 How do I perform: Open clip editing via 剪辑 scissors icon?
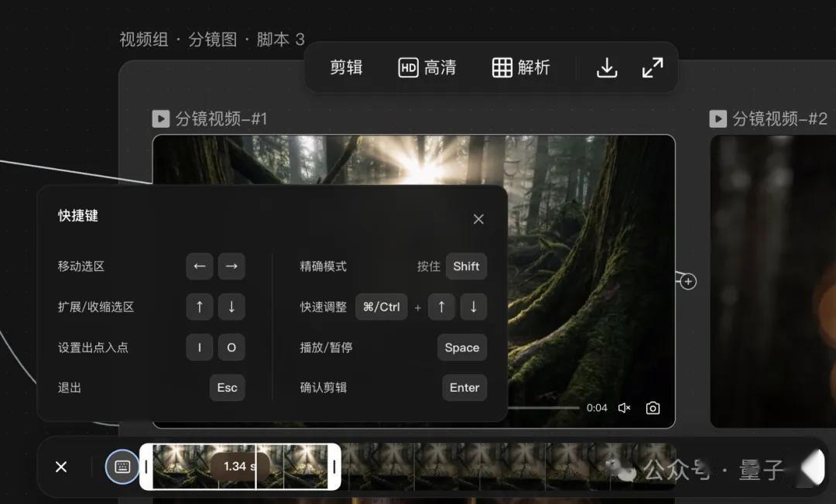pos(345,67)
